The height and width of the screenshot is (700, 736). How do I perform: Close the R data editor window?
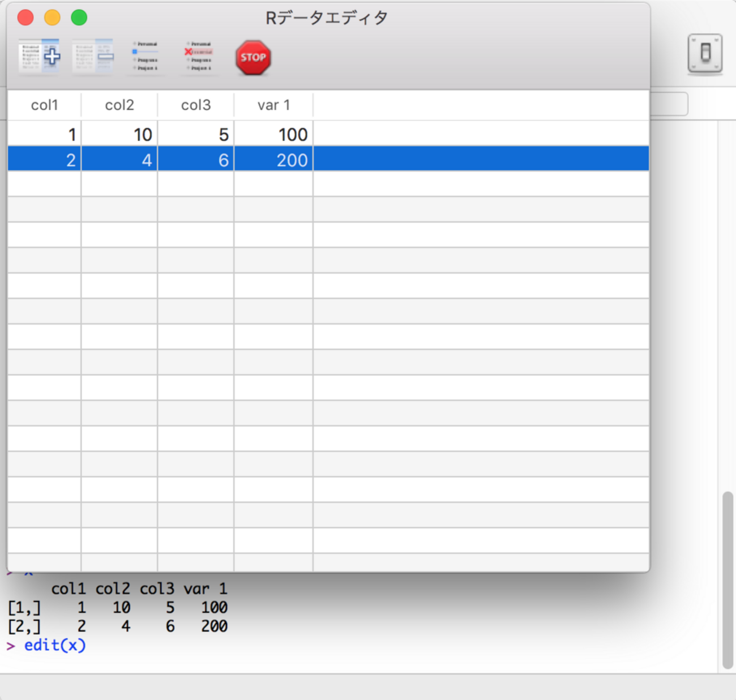(x=25, y=18)
